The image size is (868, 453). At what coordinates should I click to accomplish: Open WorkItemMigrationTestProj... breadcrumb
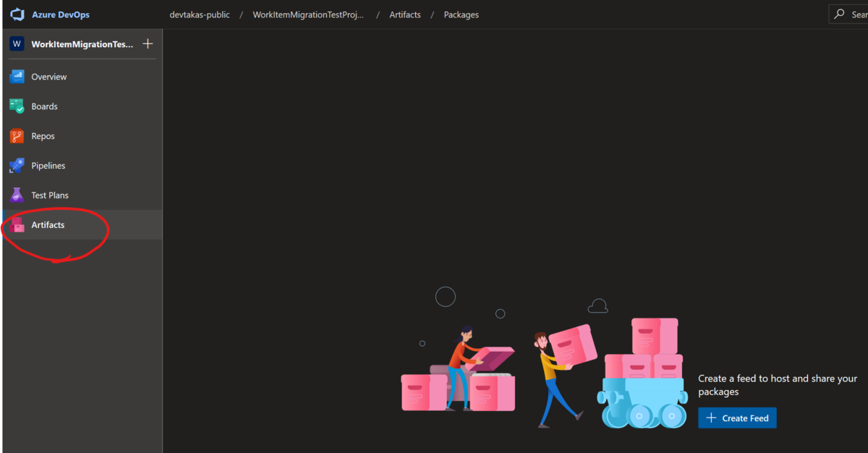[x=309, y=14]
